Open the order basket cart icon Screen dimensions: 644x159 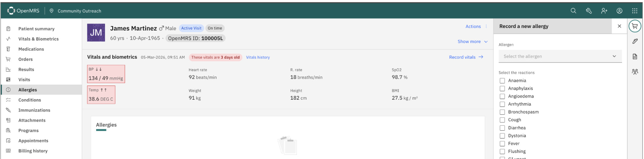click(x=635, y=26)
